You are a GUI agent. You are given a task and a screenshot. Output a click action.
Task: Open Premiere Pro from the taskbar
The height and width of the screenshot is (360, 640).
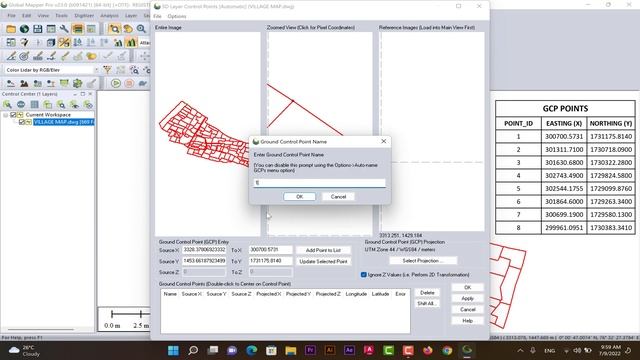tap(310, 350)
